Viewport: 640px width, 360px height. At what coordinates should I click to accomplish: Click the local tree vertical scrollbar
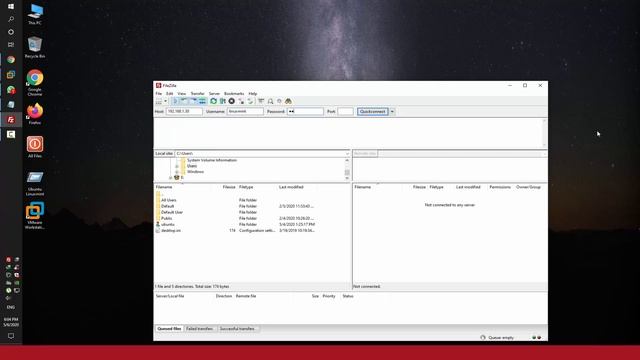[347, 169]
